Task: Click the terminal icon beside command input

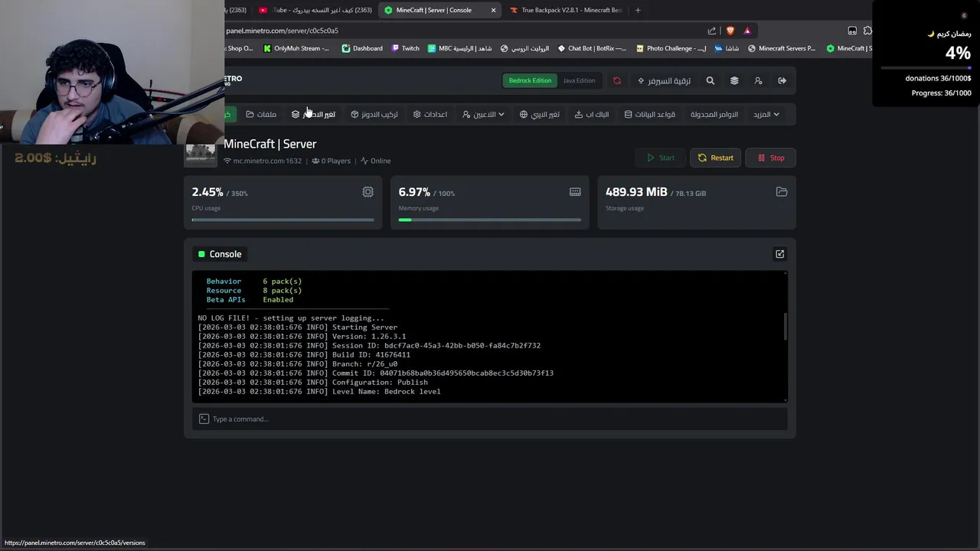Action: [x=204, y=419]
